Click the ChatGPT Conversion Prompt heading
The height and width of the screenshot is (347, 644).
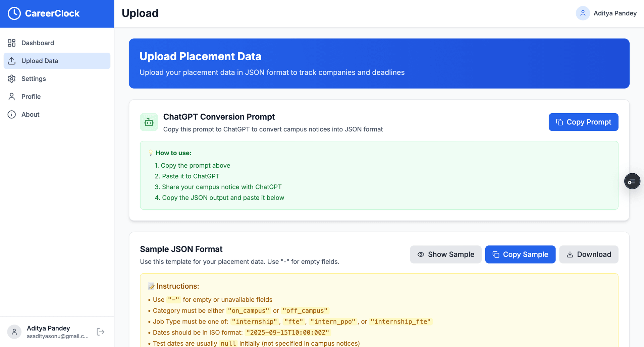point(219,117)
